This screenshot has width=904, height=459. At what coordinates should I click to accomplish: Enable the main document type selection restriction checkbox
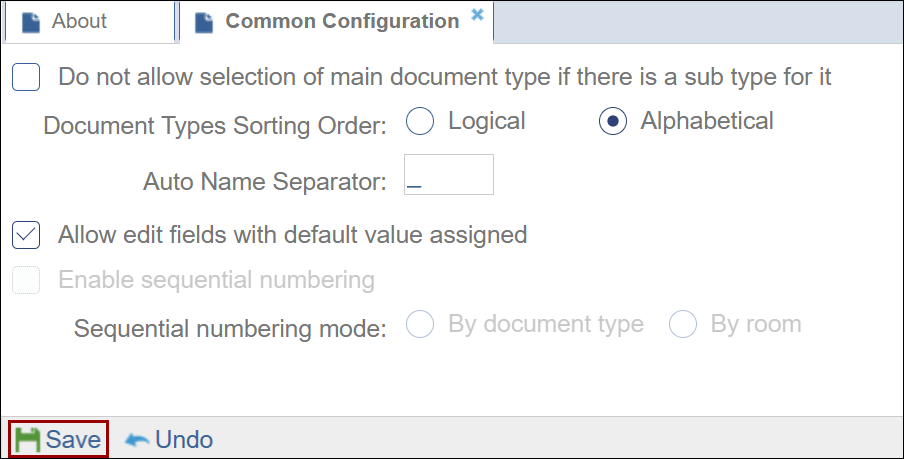26,77
